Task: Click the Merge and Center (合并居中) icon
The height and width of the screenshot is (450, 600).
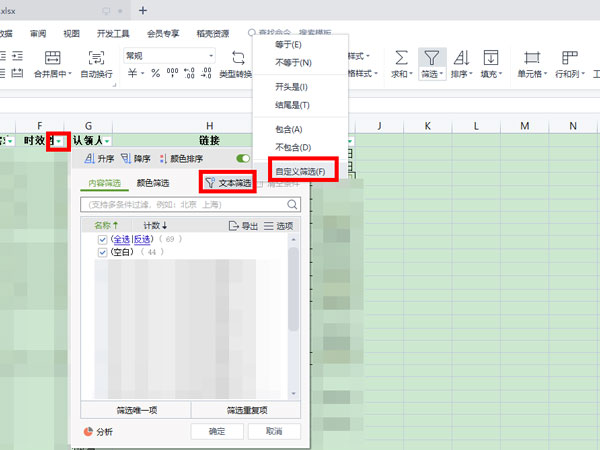Action: pyautogui.click(x=52, y=57)
